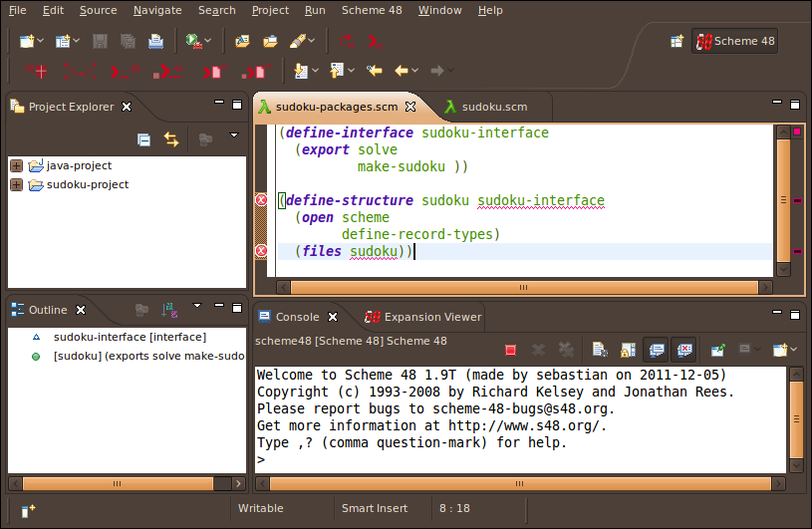Switch to the Expansion Viewer tab
This screenshot has width=812, height=529.
tap(423, 317)
